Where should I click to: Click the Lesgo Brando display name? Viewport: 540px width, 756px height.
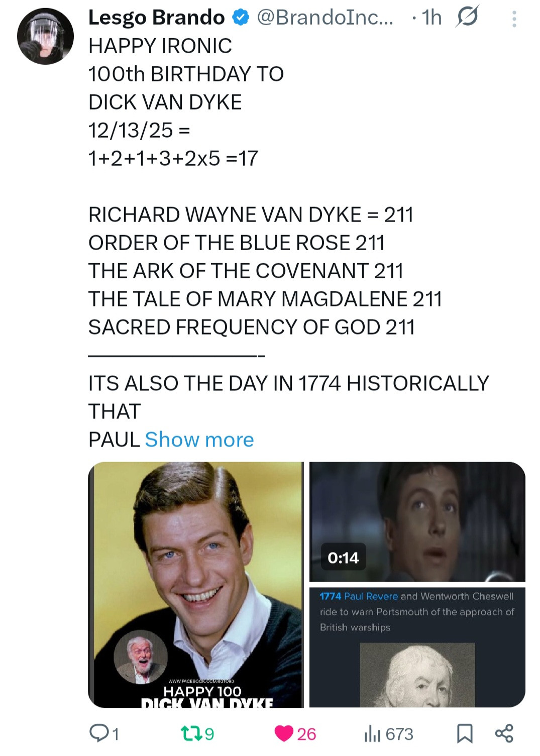[157, 18]
